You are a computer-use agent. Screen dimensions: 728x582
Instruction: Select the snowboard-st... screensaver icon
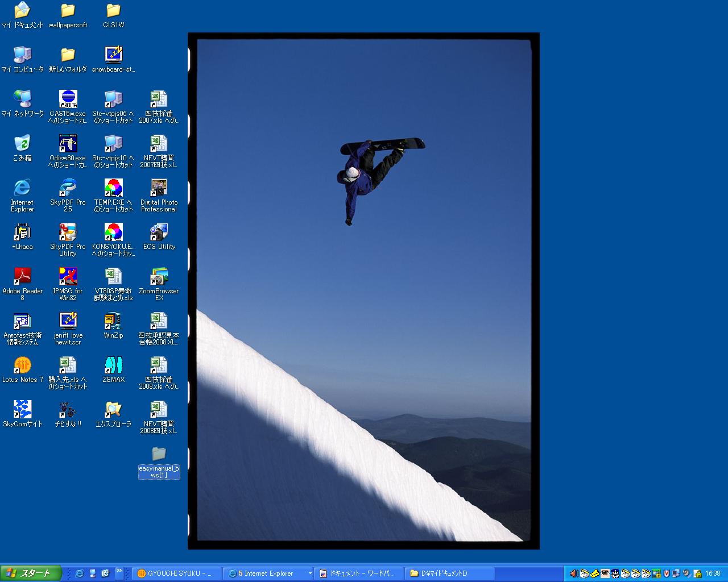[113, 60]
